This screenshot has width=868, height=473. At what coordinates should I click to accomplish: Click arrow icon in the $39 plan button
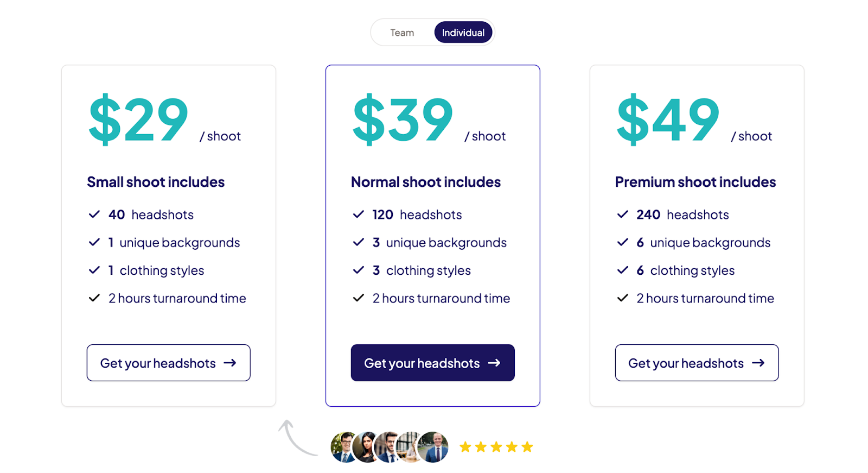click(494, 363)
